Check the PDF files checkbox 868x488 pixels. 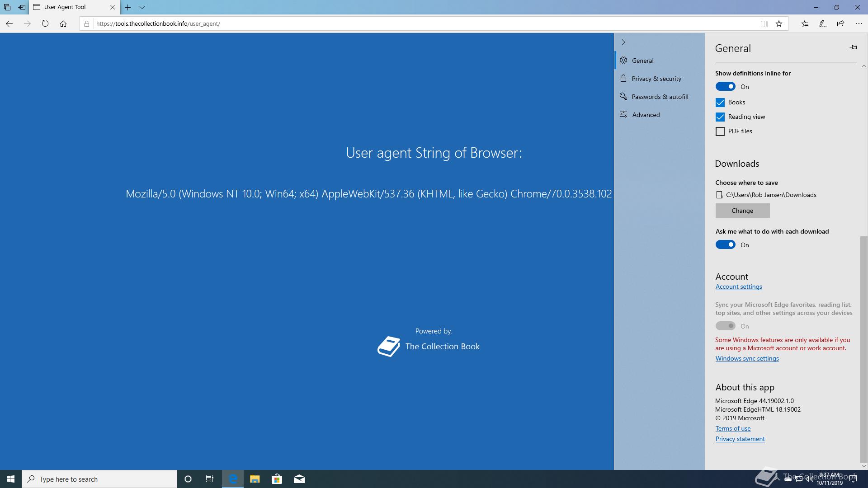[x=720, y=131]
